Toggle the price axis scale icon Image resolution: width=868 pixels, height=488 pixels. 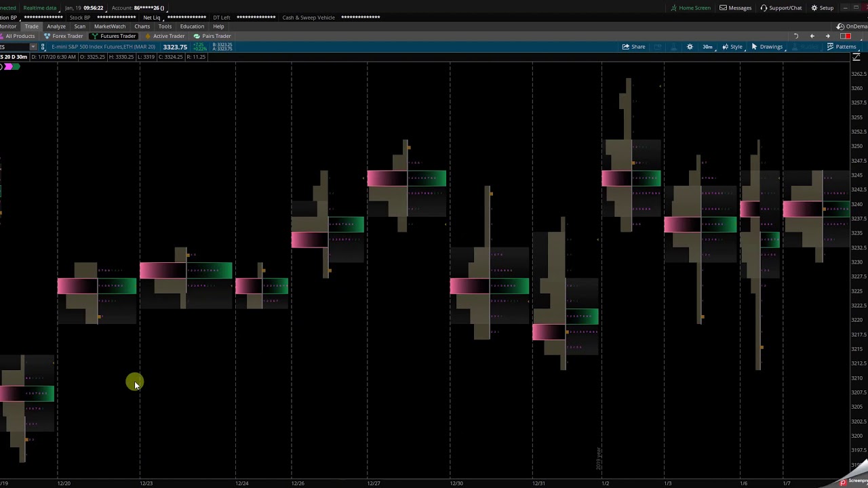pos(856,57)
